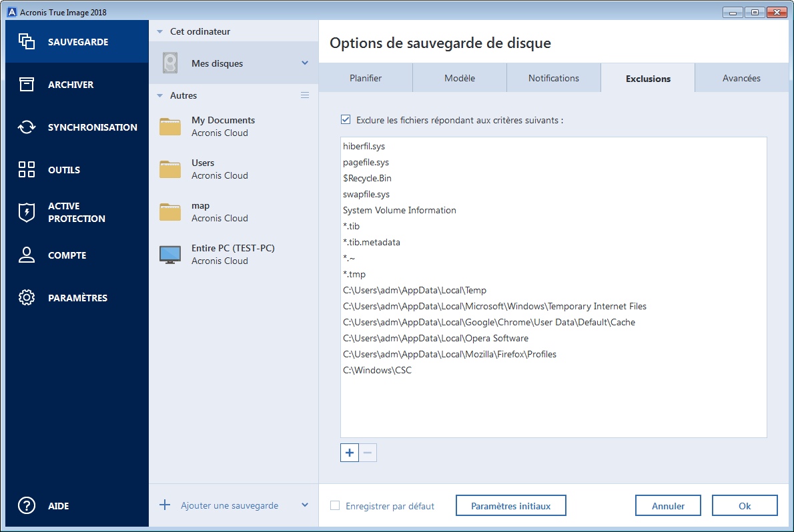
Task: Expand the Mes disques chevron
Action: pyautogui.click(x=305, y=63)
